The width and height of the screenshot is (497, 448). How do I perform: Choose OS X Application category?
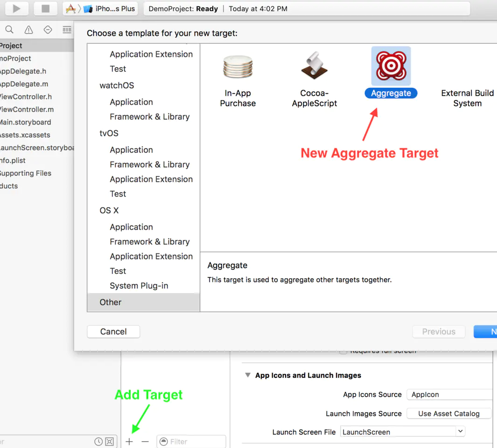[131, 227]
